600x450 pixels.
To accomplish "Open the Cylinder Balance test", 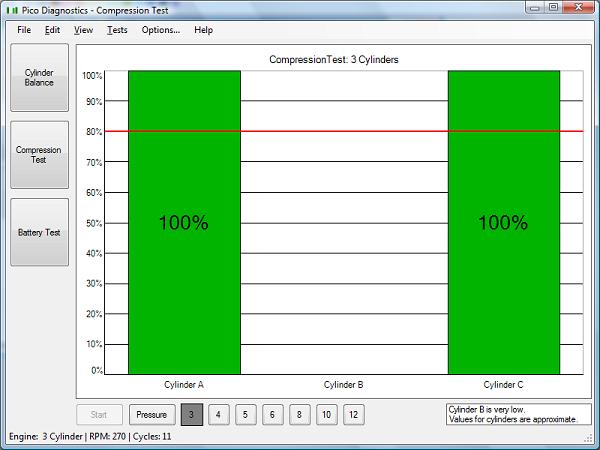I will [x=39, y=77].
